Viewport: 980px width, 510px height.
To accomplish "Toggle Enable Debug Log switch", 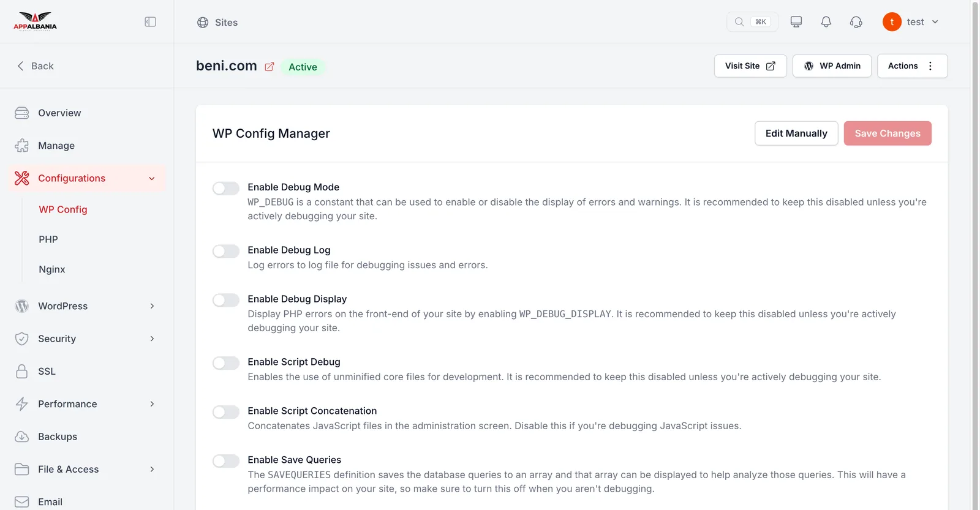I will 226,251.
